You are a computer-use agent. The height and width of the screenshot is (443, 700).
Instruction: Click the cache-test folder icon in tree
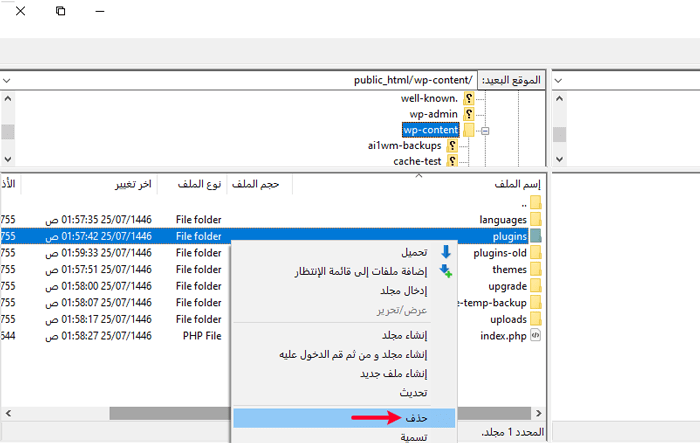coord(452,161)
